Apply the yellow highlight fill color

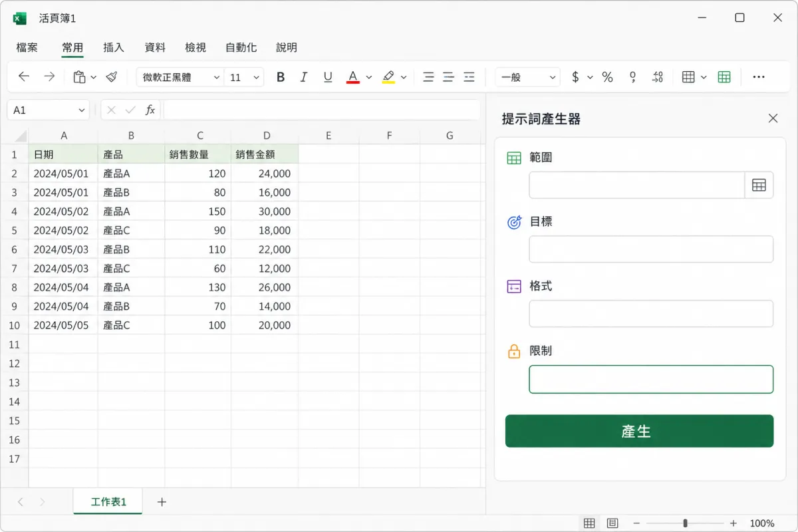tap(388, 77)
